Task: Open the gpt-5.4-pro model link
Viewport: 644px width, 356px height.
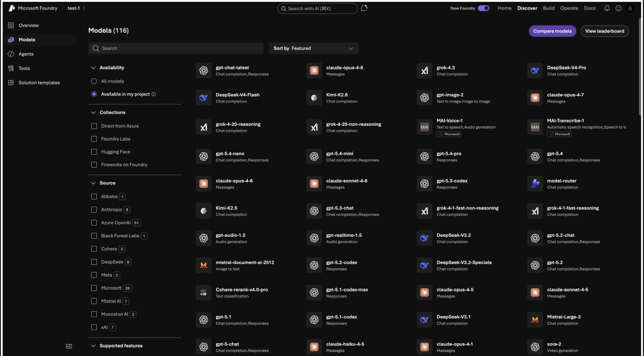Action: pos(449,154)
